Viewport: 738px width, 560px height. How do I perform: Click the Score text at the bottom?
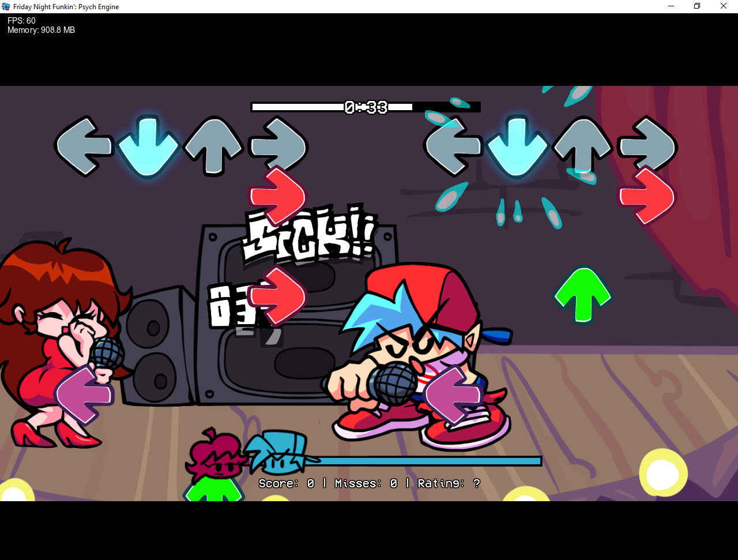pyautogui.click(x=287, y=483)
